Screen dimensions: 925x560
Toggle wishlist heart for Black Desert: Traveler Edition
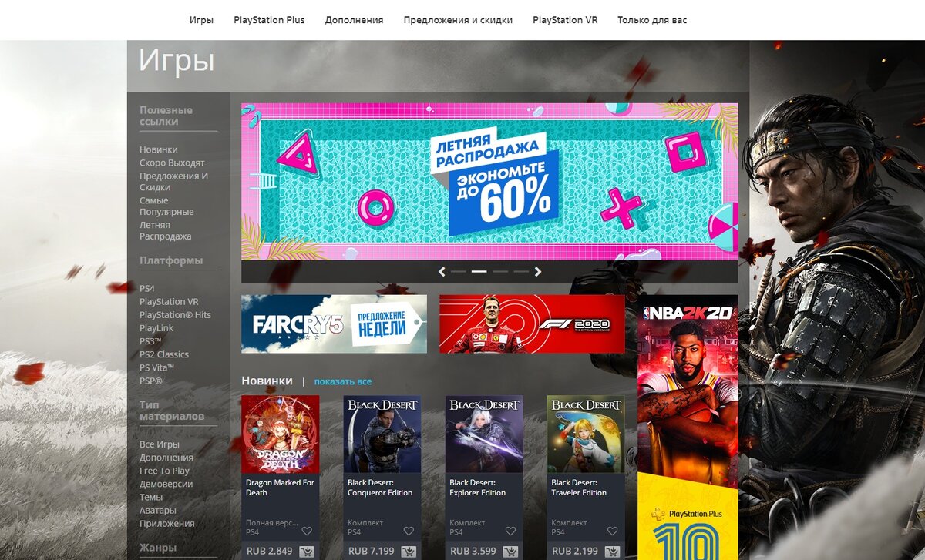pos(612,531)
